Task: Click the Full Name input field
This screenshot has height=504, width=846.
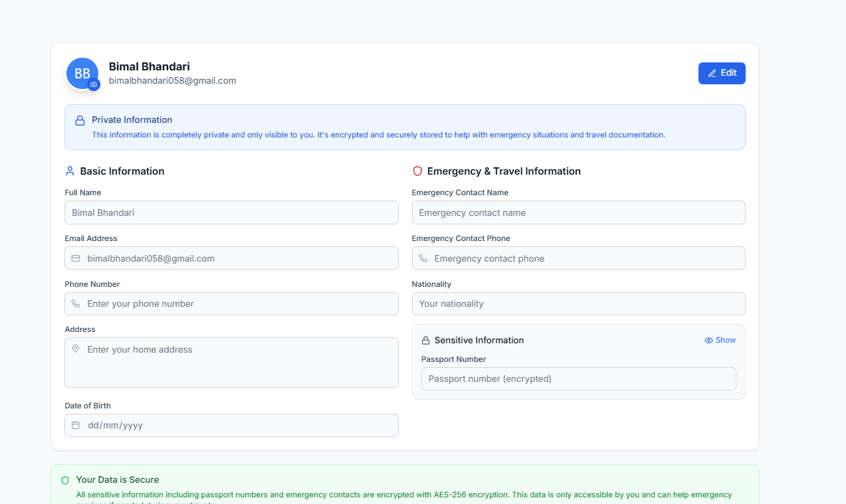Action: pyautogui.click(x=231, y=212)
